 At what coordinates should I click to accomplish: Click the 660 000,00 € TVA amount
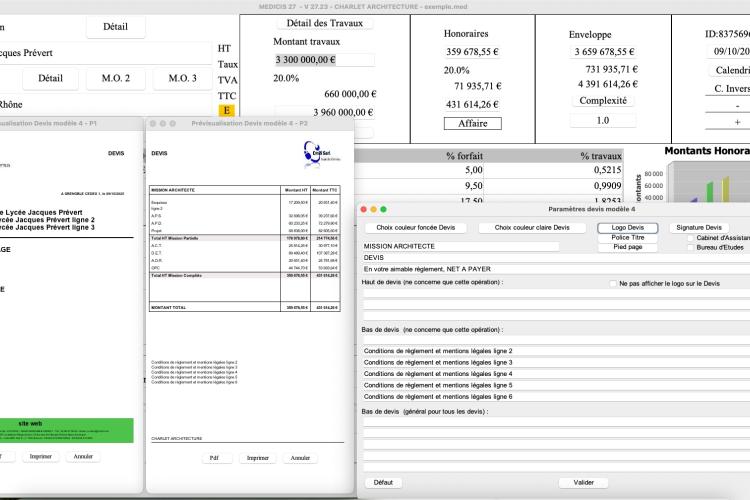tap(350, 94)
